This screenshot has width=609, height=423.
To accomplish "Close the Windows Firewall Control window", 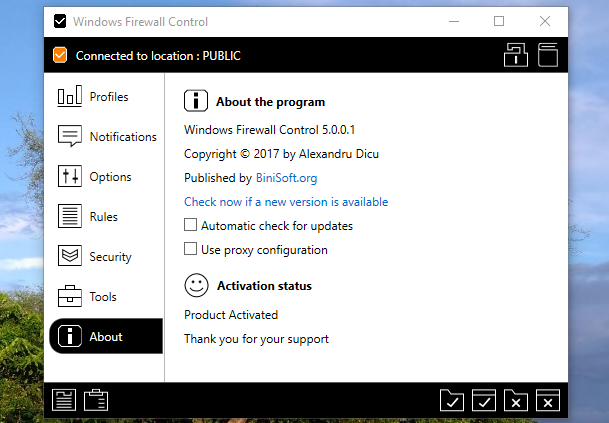I will pos(545,21).
